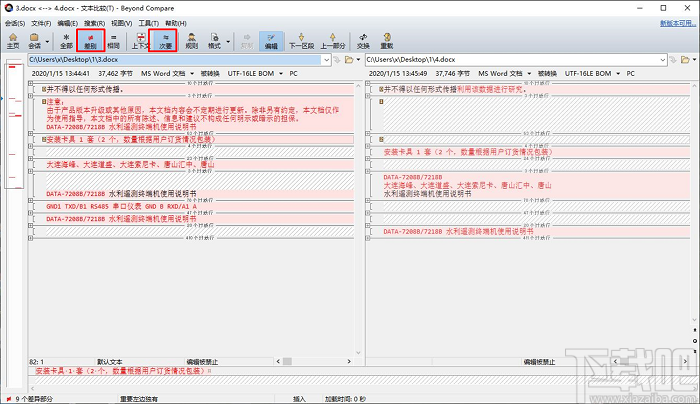This screenshot has width=700, height=404.
Task: Click left pane browse-arrow icon
Action: (x=338, y=60)
